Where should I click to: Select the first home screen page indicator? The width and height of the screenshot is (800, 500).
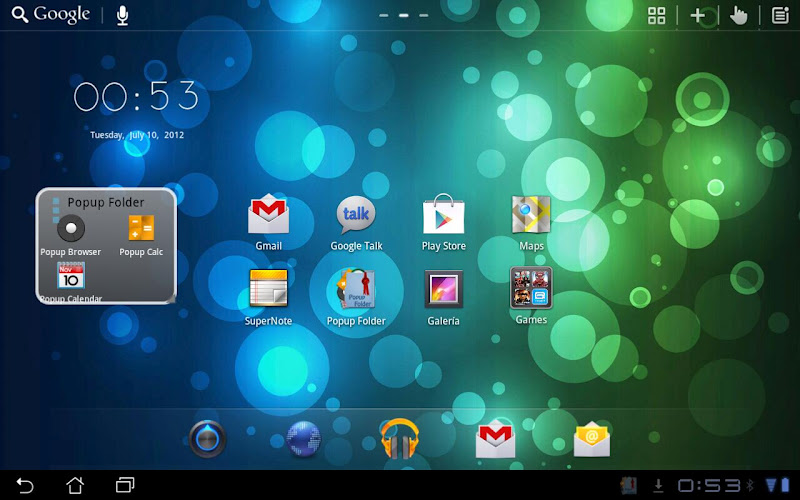(384, 16)
